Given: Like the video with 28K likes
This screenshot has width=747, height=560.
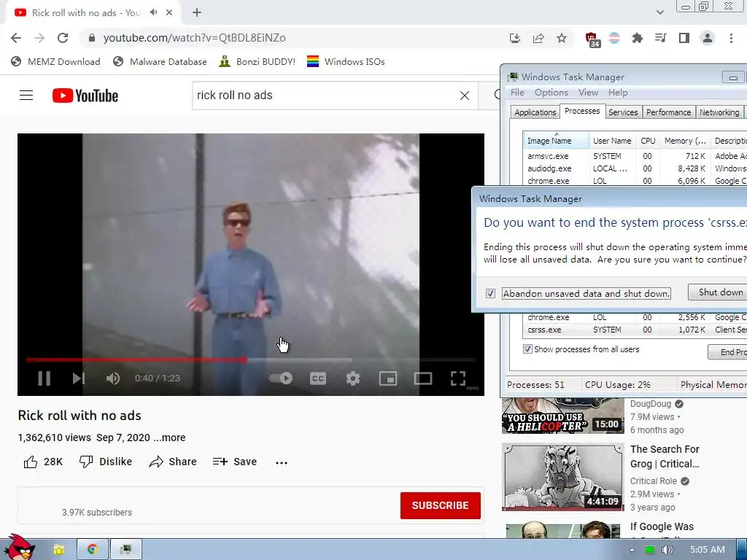Looking at the screenshot, I should click(43, 462).
